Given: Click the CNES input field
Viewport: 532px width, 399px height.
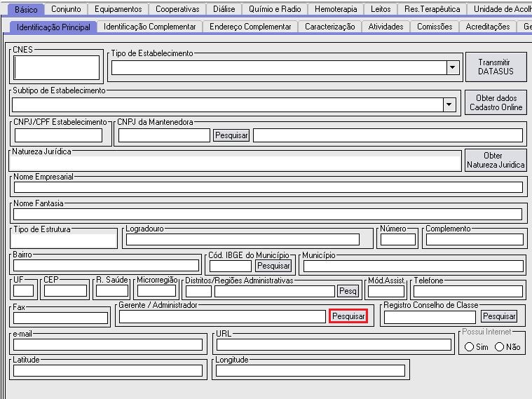Looking at the screenshot, I should point(57,67).
